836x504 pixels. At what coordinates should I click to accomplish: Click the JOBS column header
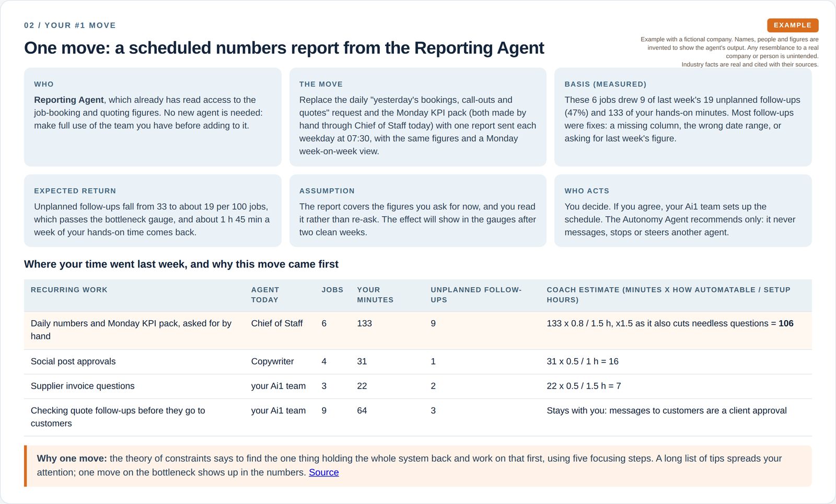[x=332, y=290]
